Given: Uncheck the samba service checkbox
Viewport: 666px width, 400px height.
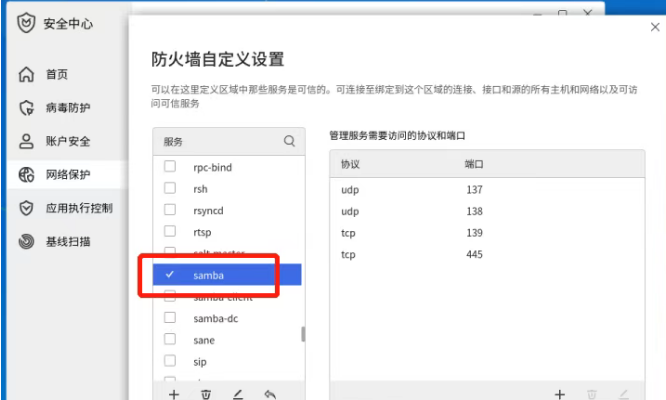Looking at the screenshot, I should click(x=170, y=274).
